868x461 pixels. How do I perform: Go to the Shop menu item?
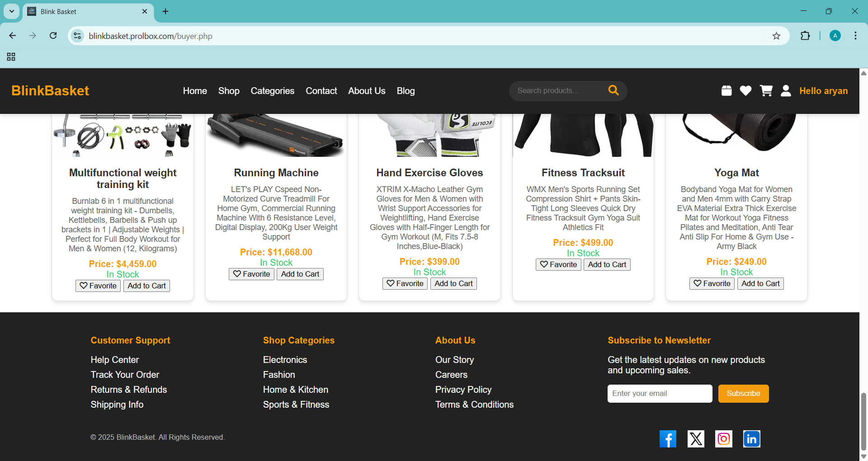[x=229, y=91]
